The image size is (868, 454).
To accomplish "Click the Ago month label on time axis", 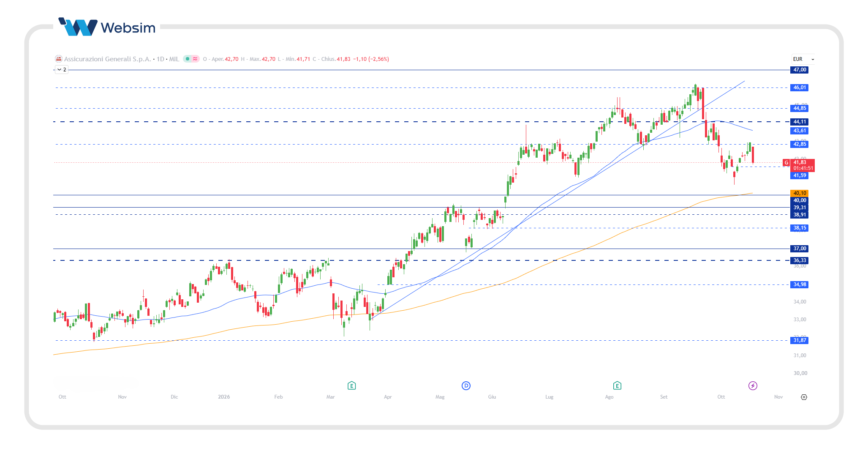I will pos(609,397).
